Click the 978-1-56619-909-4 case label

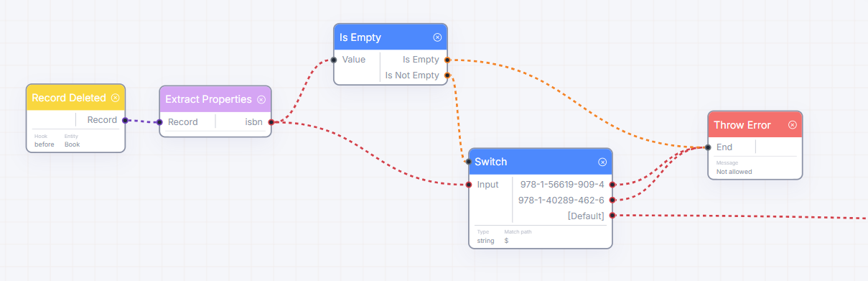(562, 185)
